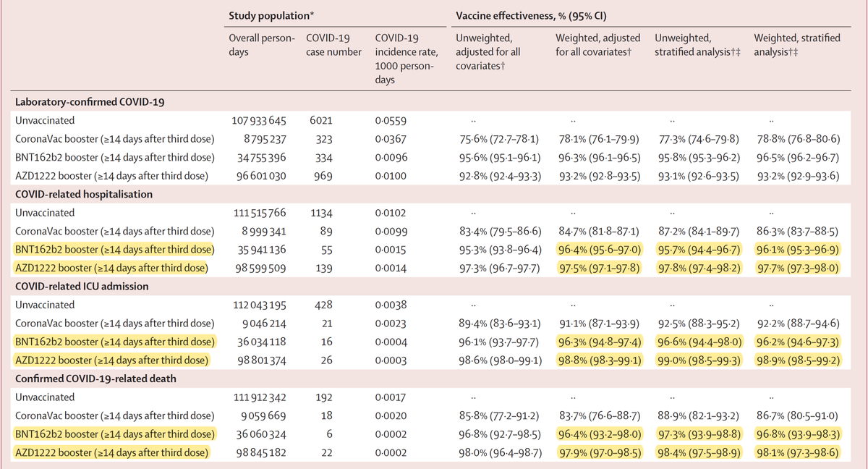This screenshot has height=469, width=868.
Task: Click the highlighted cell '97·7% (97·3–98·0)'
Action: pos(798,268)
